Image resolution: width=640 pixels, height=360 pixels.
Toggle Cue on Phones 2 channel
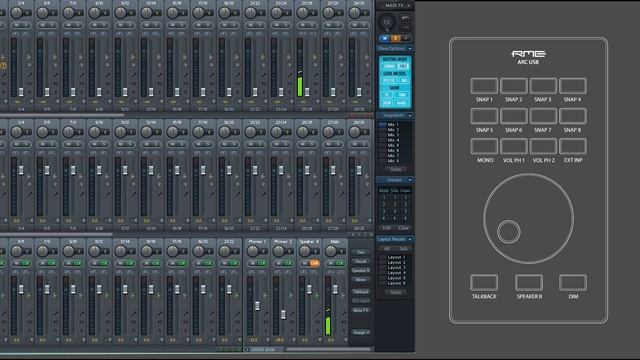pos(288,264)
